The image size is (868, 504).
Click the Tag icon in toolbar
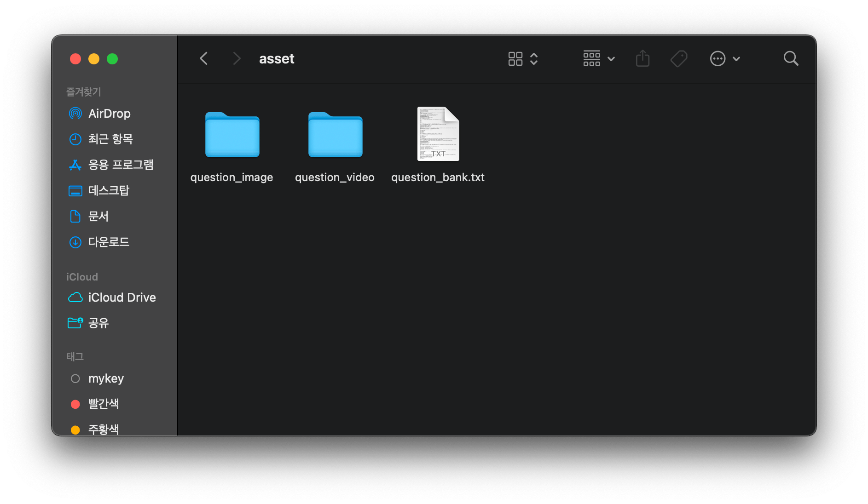[x=679, y=59]
